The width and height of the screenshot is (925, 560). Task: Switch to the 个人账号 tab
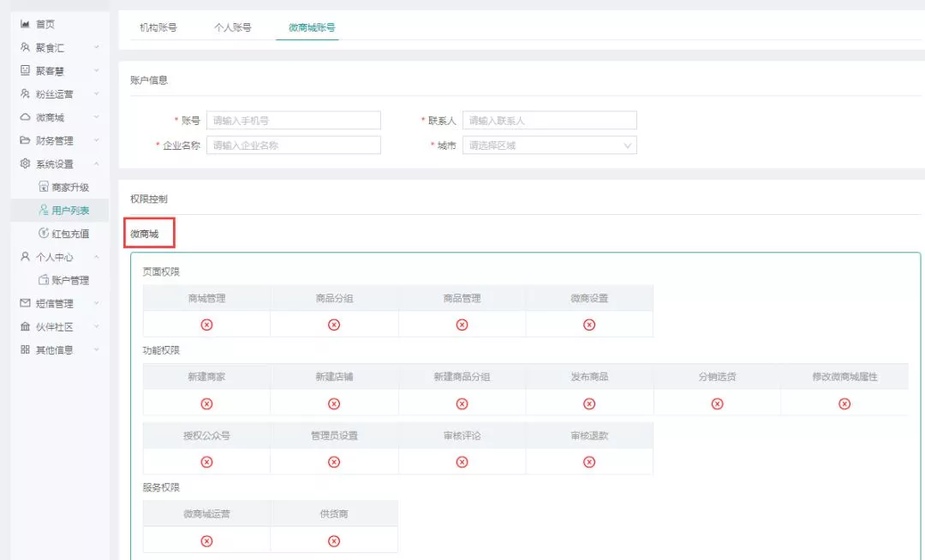click(233, 27)
